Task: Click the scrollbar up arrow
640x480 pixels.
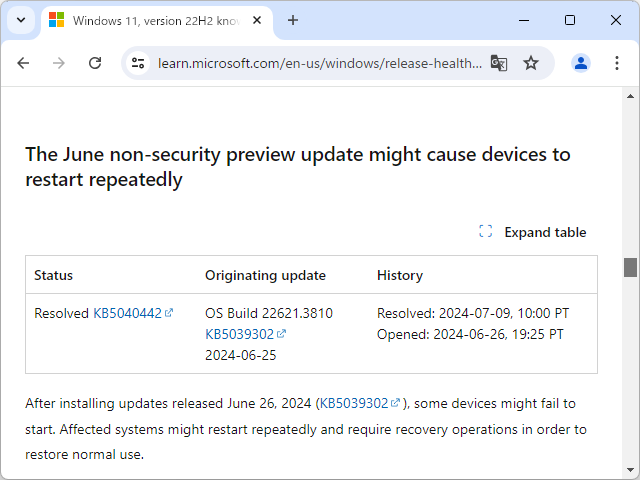Action: (x=630, y=96)
